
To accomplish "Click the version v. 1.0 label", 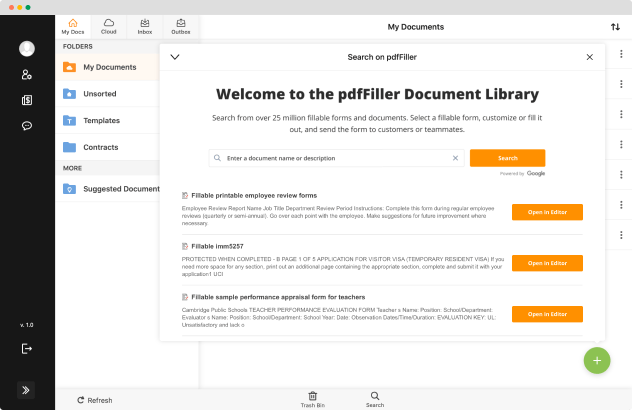I will coord(27,325).
